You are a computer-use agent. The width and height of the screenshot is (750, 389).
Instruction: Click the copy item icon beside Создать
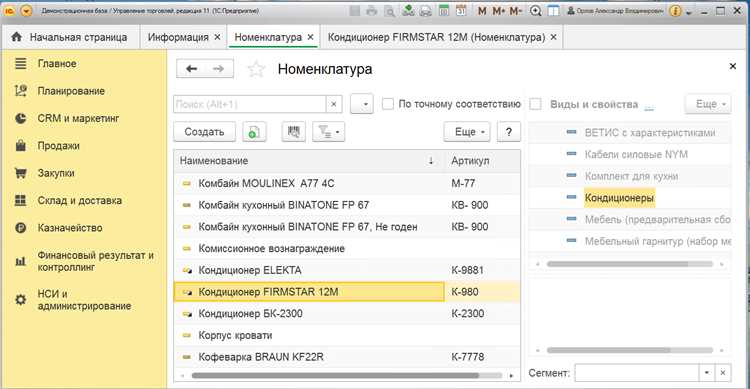(x=254, y=132)
